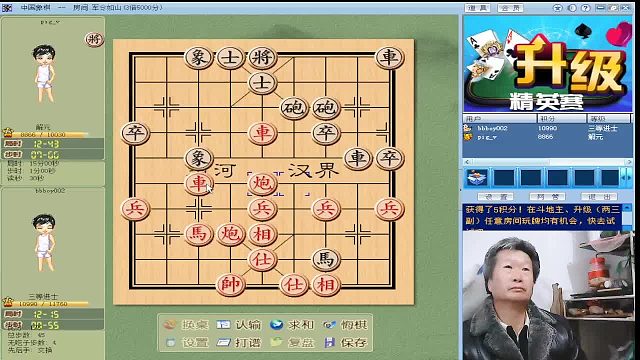640x360 pixels.
Task: Click item slots right page arrow
Action: coord(629,178)
